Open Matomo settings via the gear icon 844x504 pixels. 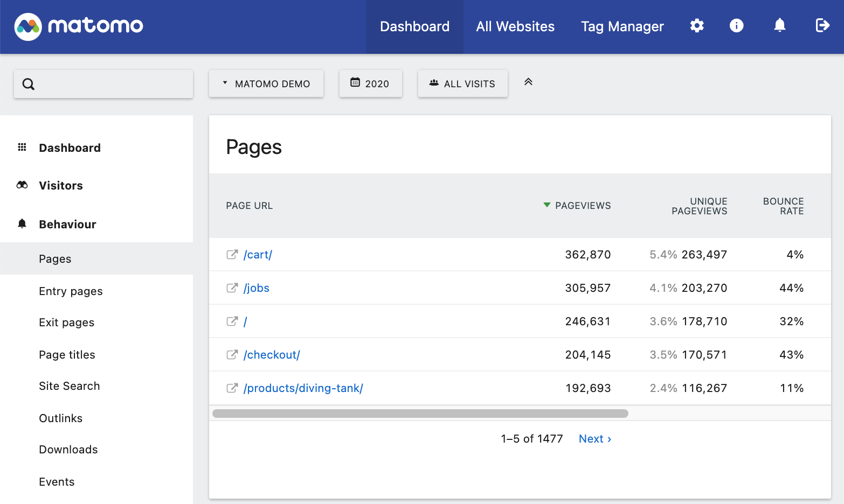tap(697, 25)
